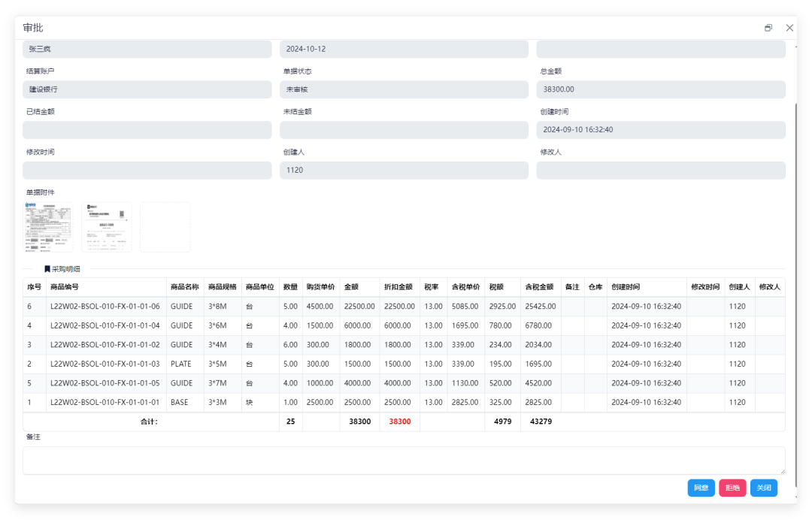Click the 43279 tax-inclusive total

click(541, 421)
